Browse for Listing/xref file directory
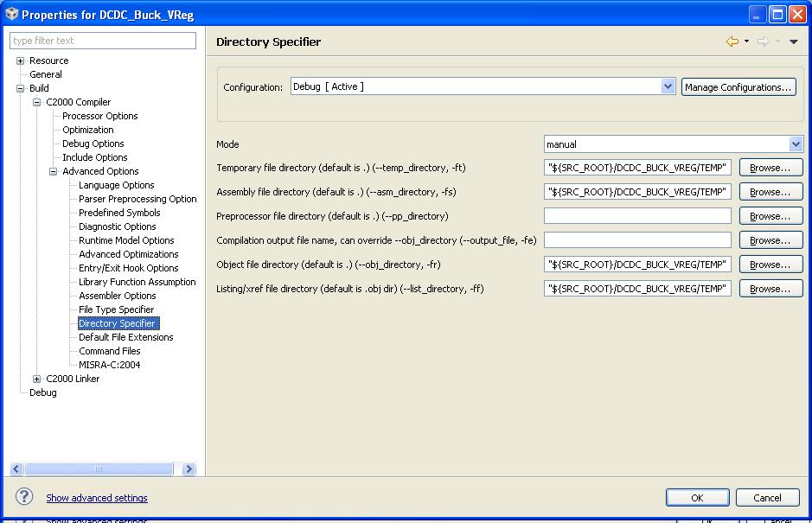The width and height of the screenshot is (812, 523). click(x=770, y=289)
